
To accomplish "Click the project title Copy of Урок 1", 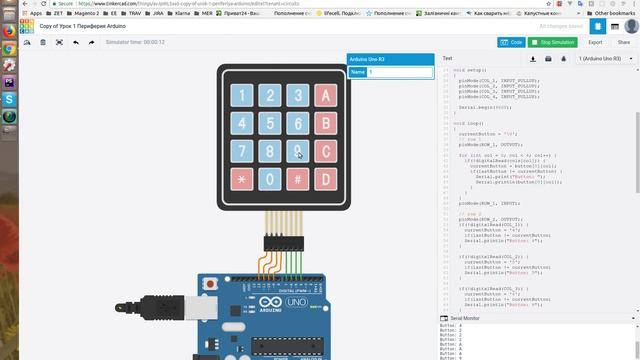I will pyautogui.click(x=82, y=26).
